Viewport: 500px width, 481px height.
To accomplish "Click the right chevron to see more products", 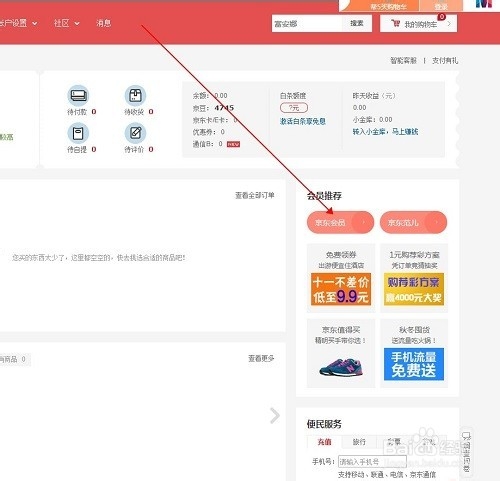I will point(275,416).
